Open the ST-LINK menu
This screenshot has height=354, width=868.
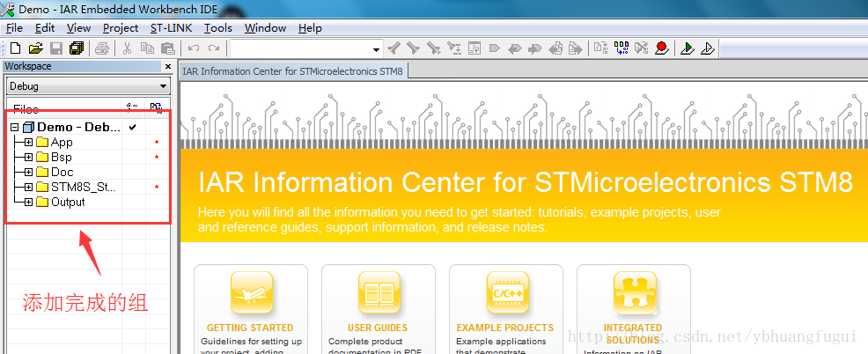(172, 27)
